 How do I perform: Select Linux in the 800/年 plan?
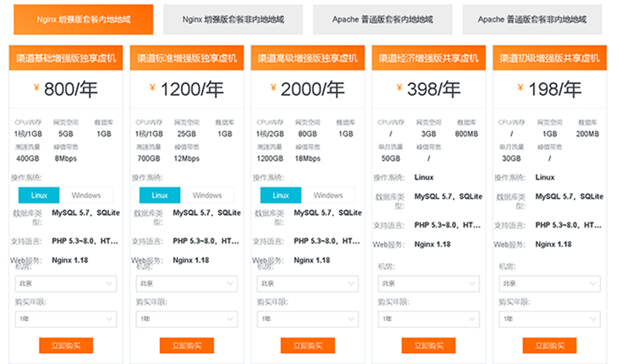[x=39, y=195]
